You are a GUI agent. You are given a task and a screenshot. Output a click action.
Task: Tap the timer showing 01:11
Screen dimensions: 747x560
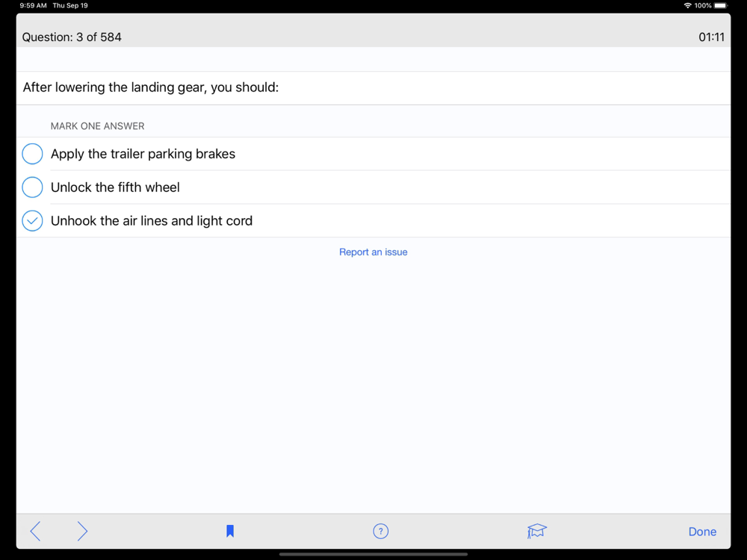click(711, 37)
